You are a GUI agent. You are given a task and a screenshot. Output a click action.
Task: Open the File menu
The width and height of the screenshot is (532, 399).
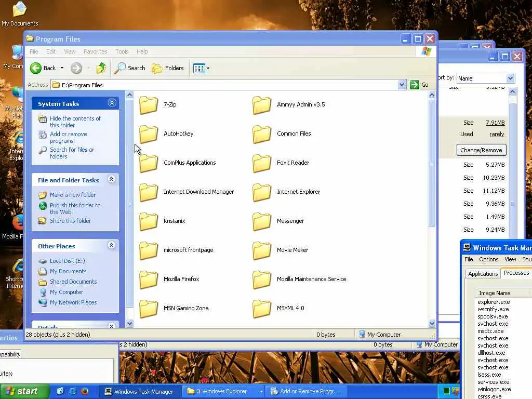pos(34,51)
